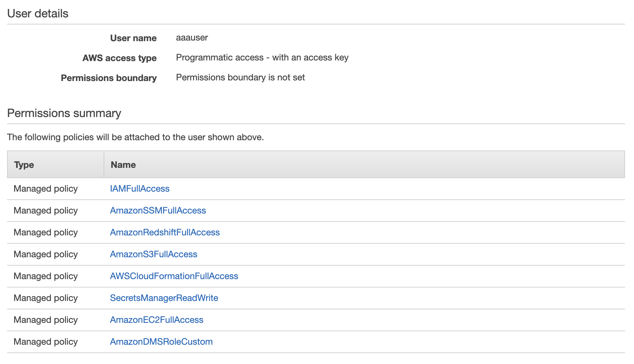Click the AmazonEC2FullAccess policy link
Screen dimensions: 634x364
point(156,320)
